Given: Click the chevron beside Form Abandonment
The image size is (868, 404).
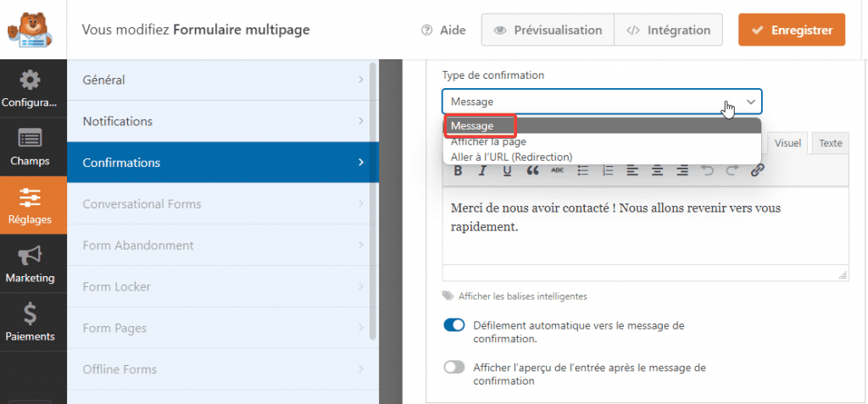Looking at the screenshot, I should tap(361, 245).
